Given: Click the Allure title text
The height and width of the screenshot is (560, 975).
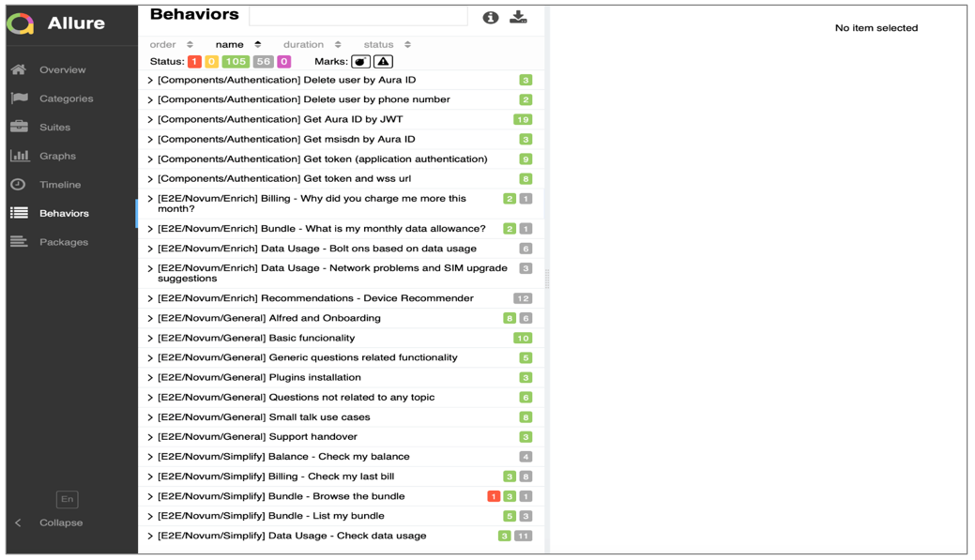Looking at the screenshot, I should coord(77,23).
